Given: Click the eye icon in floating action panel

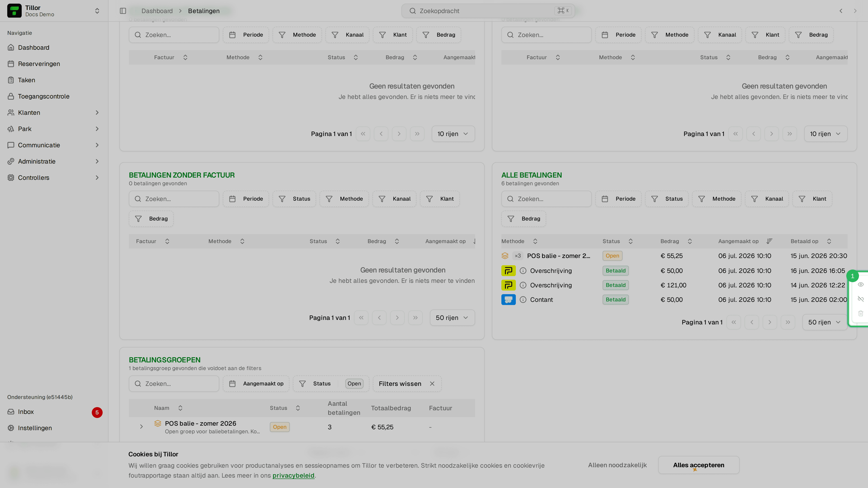Looking at the screenshot, I should [x=861, y=285].
